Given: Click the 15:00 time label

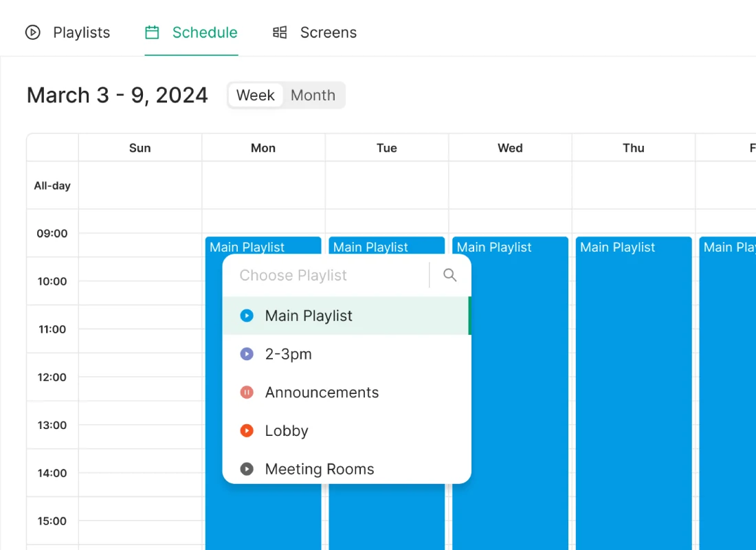Looking at the screenshot, I should (52, 521).
